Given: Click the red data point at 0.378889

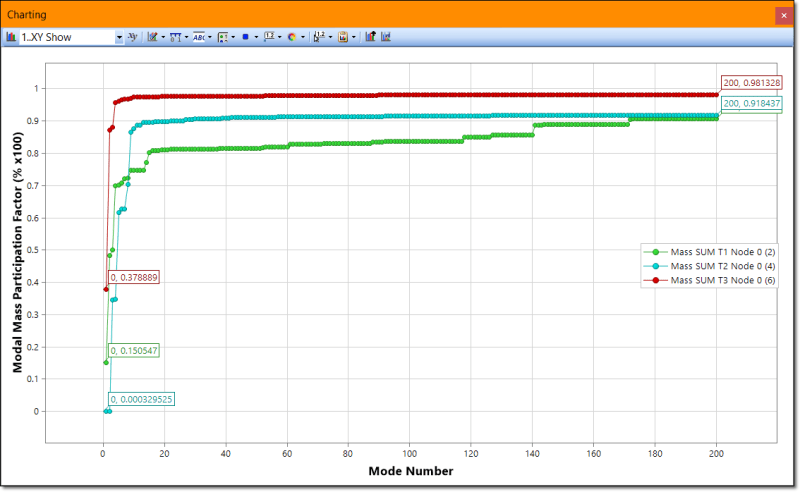Looking at the screenshot, I should click(106, 289).
